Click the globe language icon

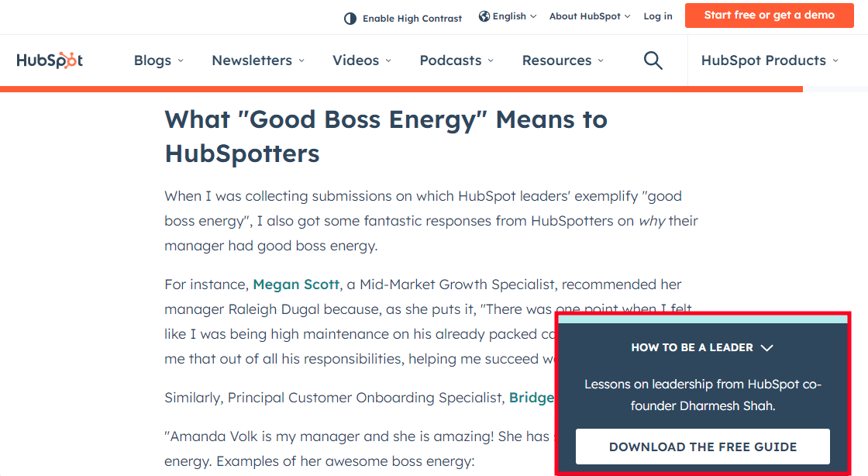[484, 16]
